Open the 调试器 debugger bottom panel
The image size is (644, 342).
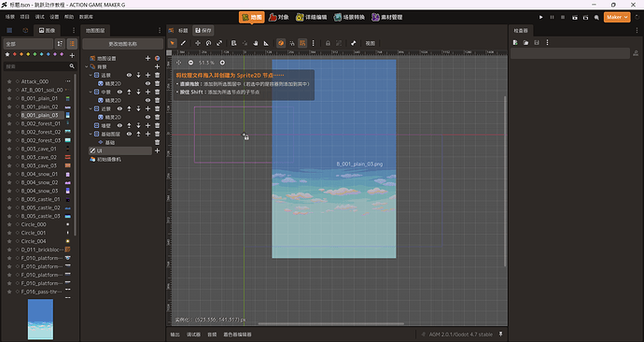pos(193,335)
